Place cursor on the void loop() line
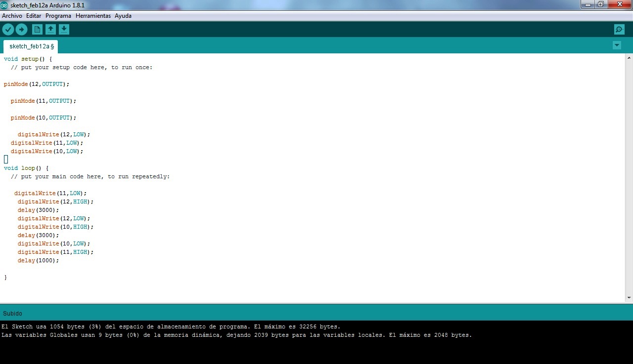 pyautogui.click(x=26, y=168)
